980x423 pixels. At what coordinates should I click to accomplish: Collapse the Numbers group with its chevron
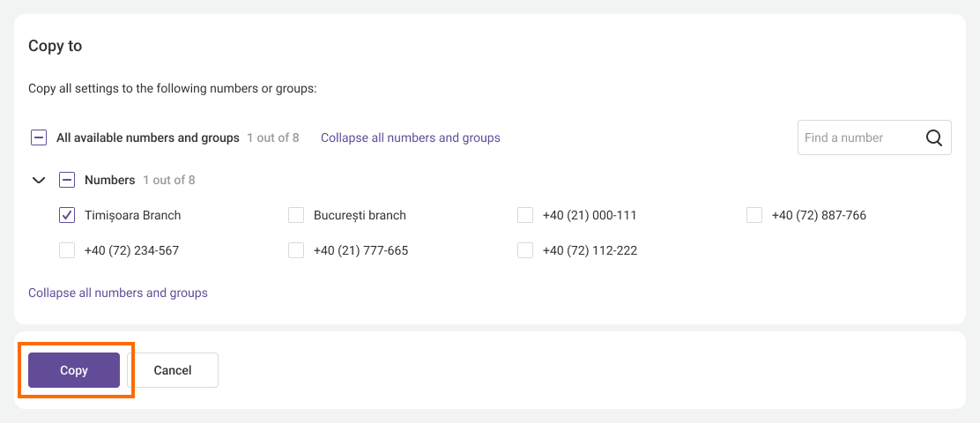[39, 180]
